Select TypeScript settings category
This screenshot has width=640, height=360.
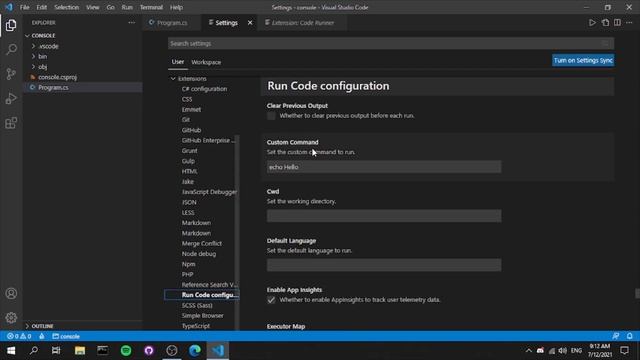(x=196, y=326)
